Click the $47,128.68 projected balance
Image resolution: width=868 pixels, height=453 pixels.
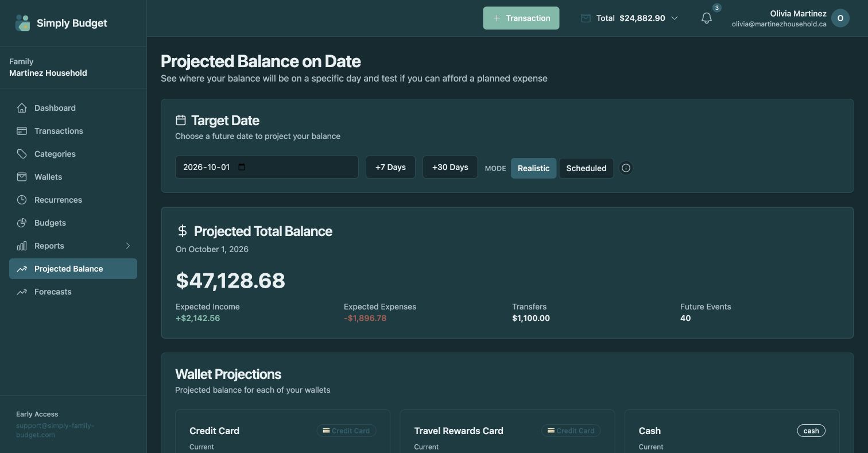pos(230,280)
